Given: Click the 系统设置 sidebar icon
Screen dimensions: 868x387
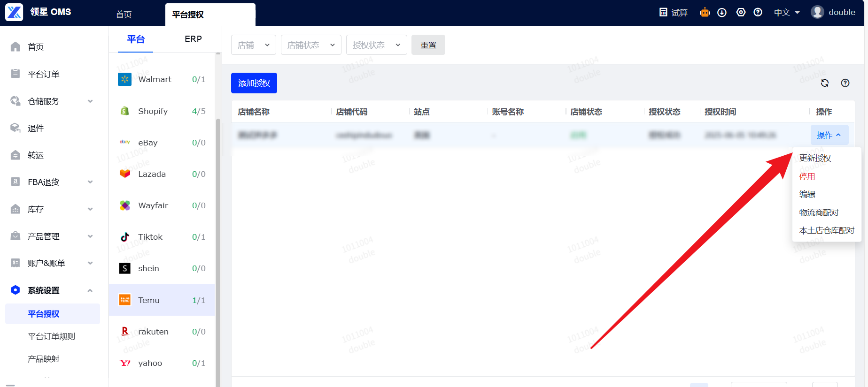Looking at the screenshot, I should pyautogui.click(x=15, y=290).
